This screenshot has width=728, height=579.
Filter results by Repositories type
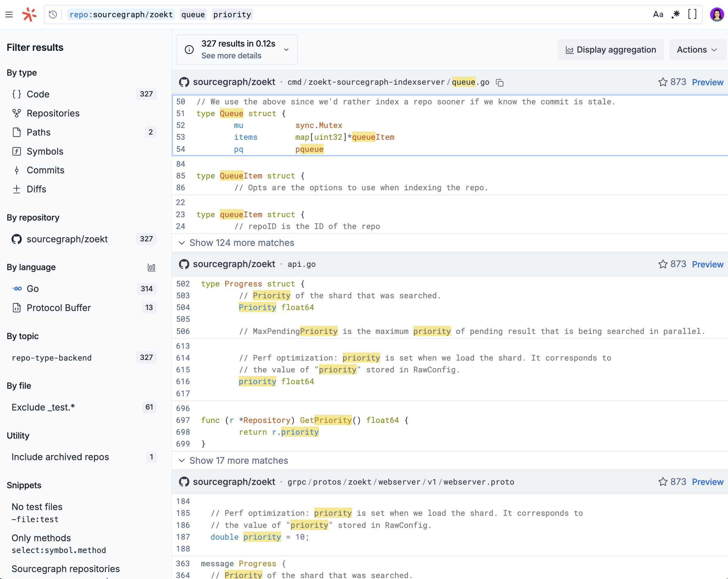(84, 113)
